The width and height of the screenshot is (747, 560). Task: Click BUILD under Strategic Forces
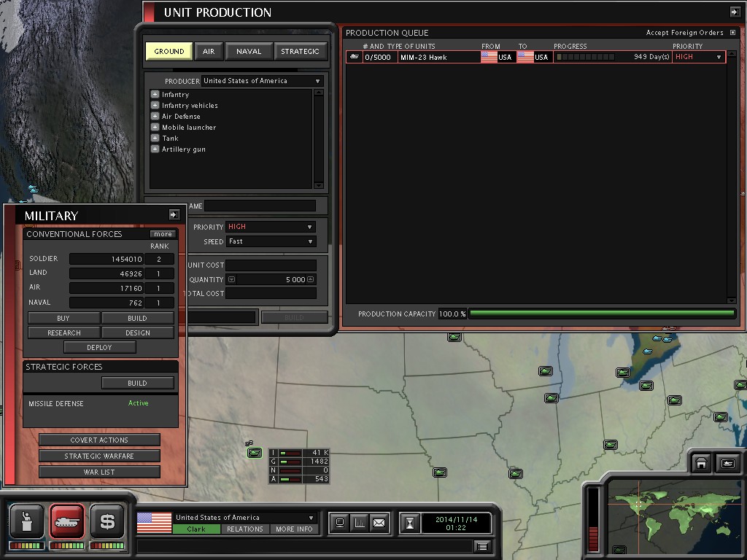(137, 383)
